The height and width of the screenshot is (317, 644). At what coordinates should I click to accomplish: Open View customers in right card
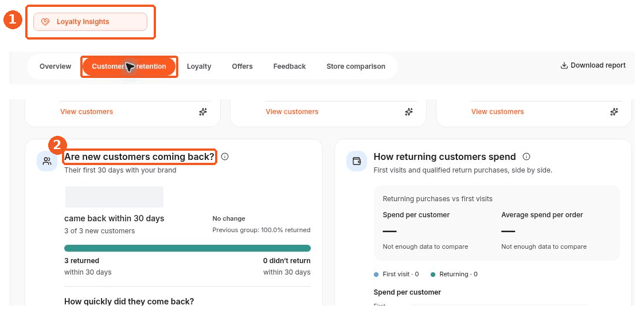(497, 112)
